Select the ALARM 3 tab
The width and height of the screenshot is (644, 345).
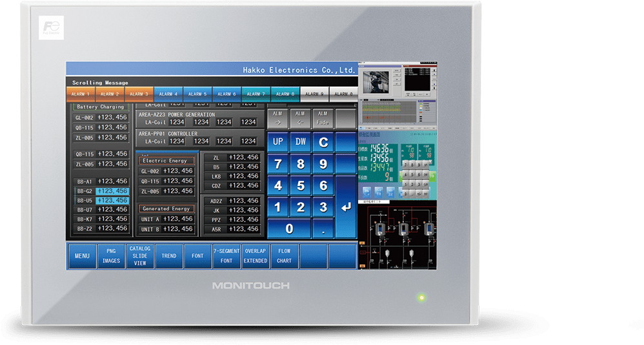tap(139, 94)
